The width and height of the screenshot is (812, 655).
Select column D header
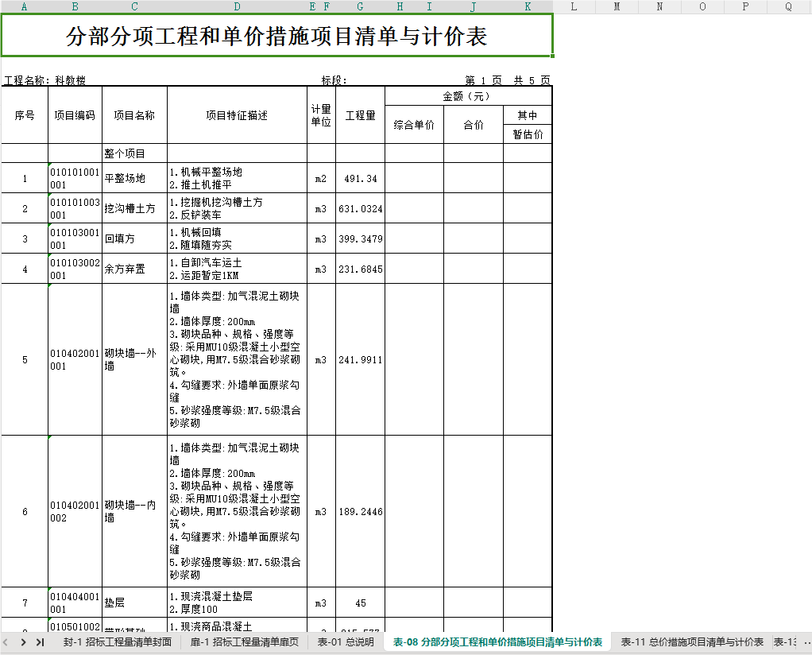coord(238,6)
